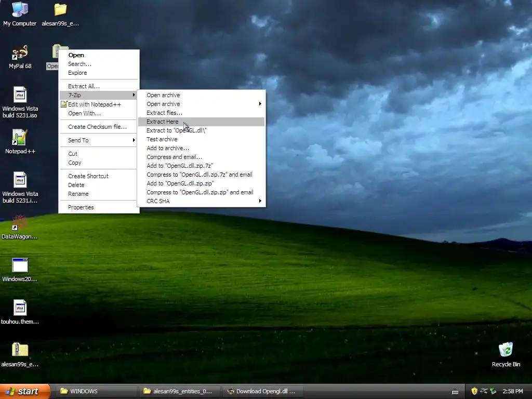Select the Windows Vista build 5231.i... file icon
Viewport: 532px width, 399px height.
(20, 188)
